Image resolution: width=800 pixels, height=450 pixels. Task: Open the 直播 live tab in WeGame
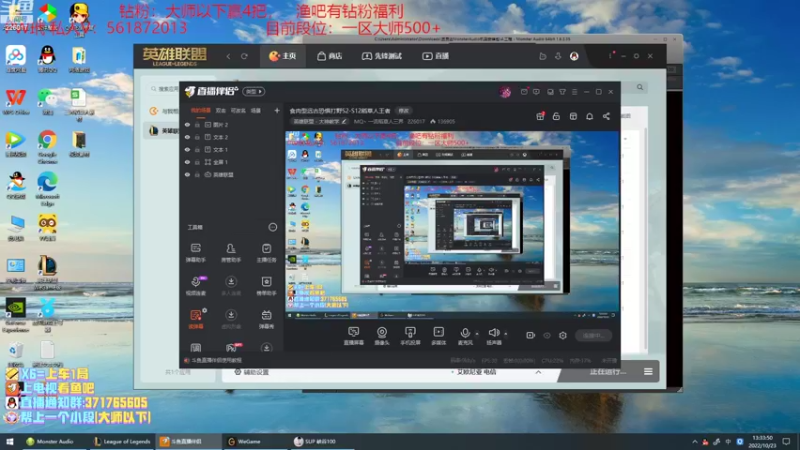pyautogui.click(x=435, y=56)
